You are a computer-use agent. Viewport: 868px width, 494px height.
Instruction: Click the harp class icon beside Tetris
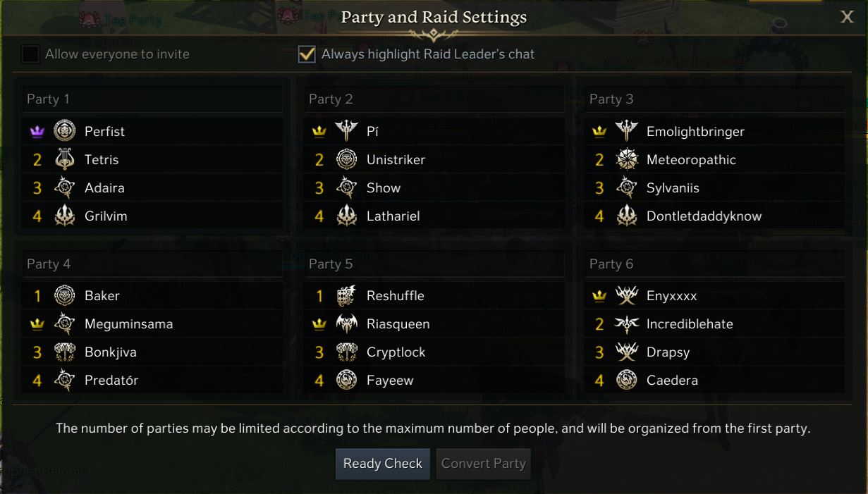pos(65,160)
